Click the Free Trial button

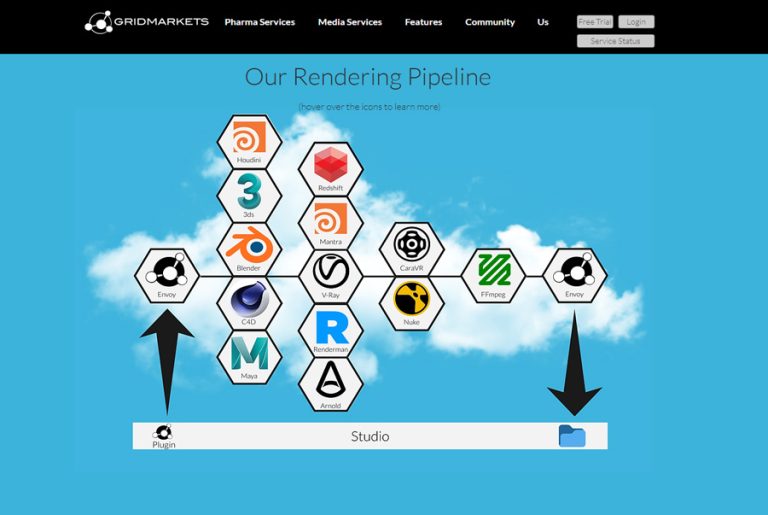(595, 22)
